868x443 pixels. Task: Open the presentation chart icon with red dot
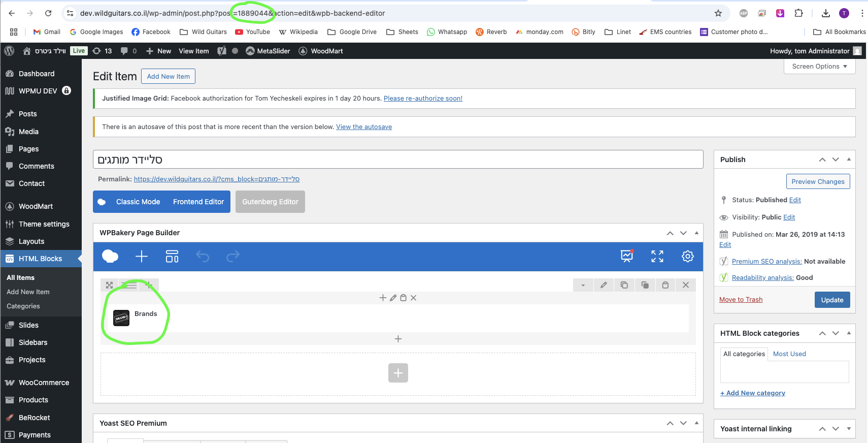click(627, 256)
